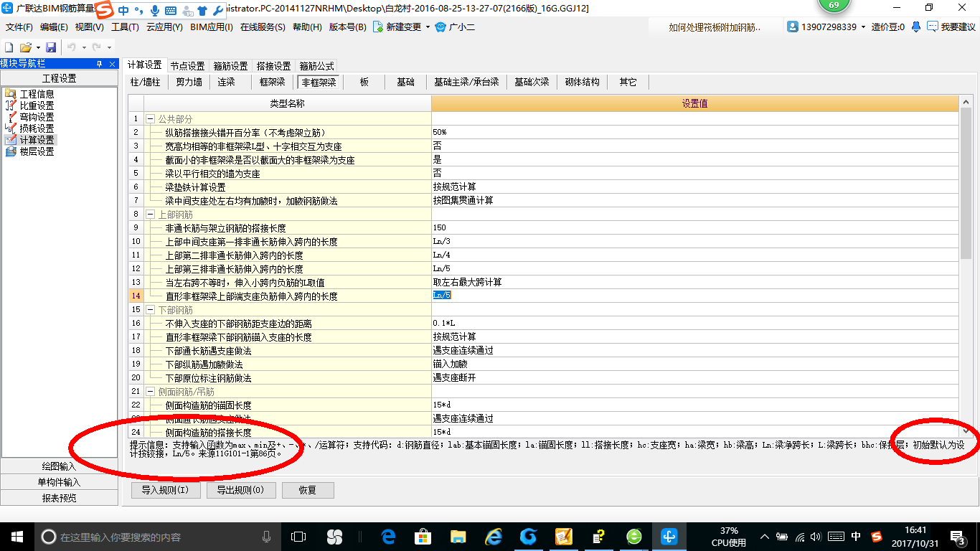Close the 模块导航栏 panel
The width and height of the screenshot is (980, 551).
[x=111, y=64]
